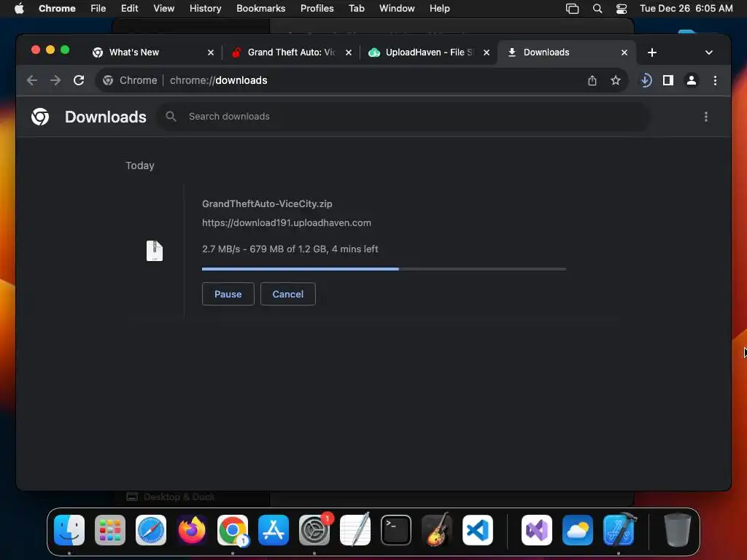Launch GarageBand from the Dock
747x560 pixels.
437,530
